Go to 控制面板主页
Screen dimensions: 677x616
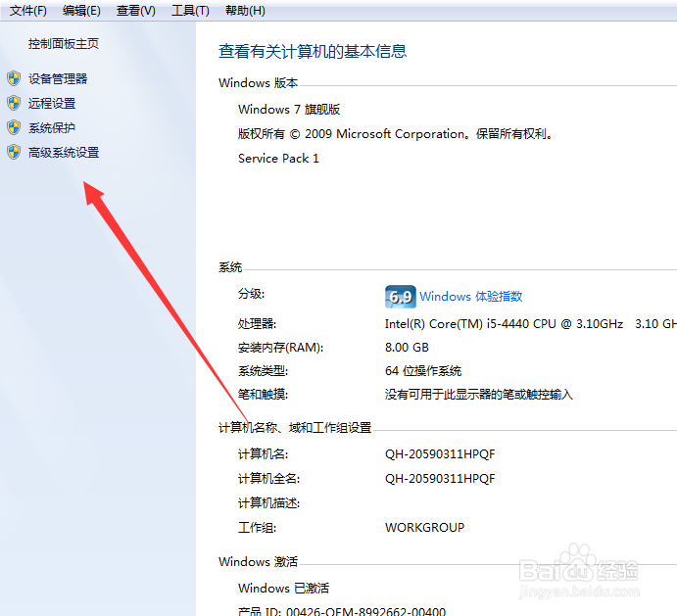[64, 44]
